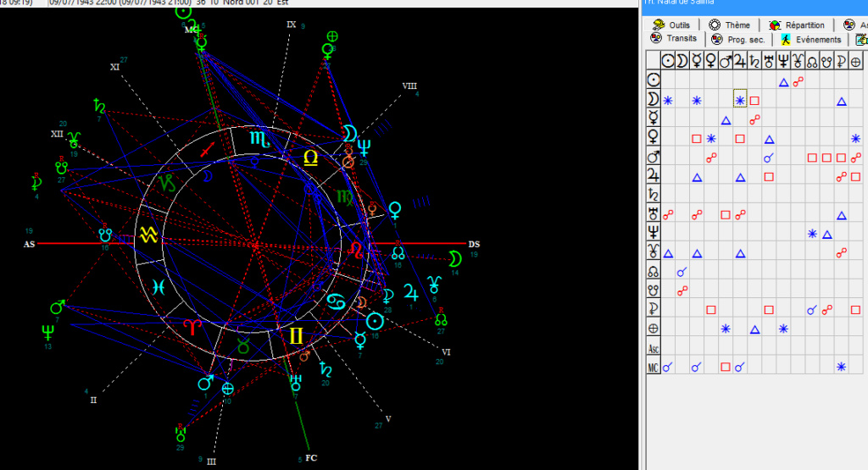Open the Evénements tab
This screenshot has height=470, width=868.
point(811,39)
